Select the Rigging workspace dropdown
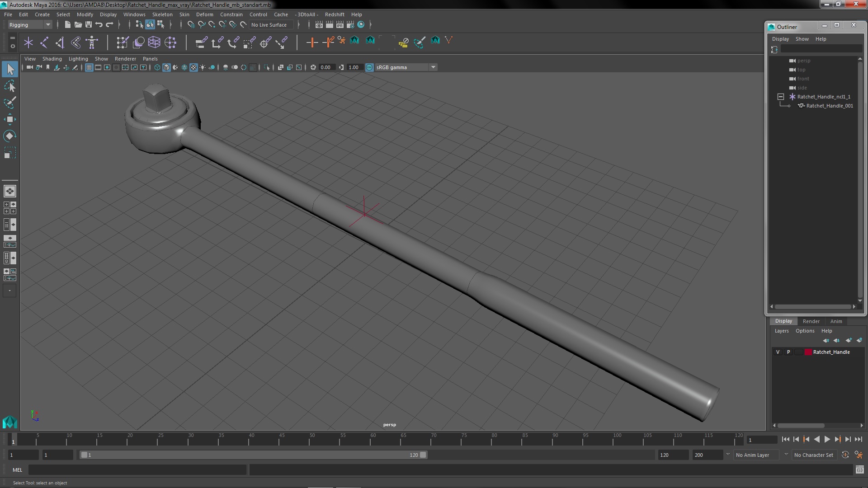868x488 pixels. tap(28, 24)
